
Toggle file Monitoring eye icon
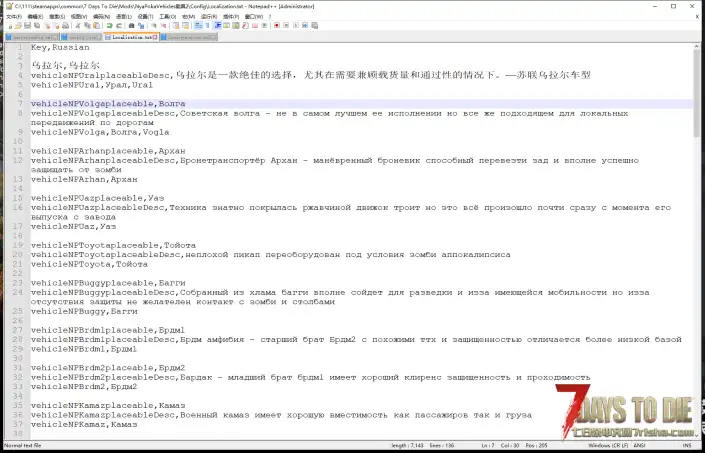(264, 26)
